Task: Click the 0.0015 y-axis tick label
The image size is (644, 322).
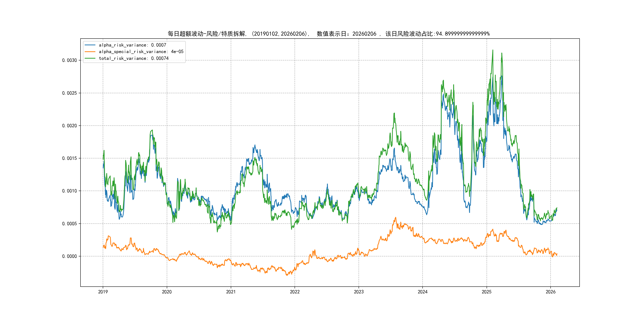Action: pyautogui.click(x=70, y=158)
